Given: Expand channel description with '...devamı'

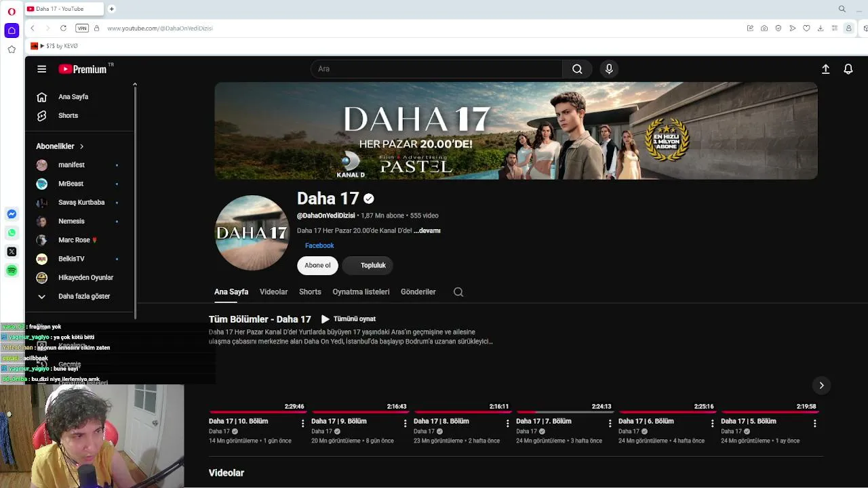Looking at the screenshot, I should (x=427, y=230).
